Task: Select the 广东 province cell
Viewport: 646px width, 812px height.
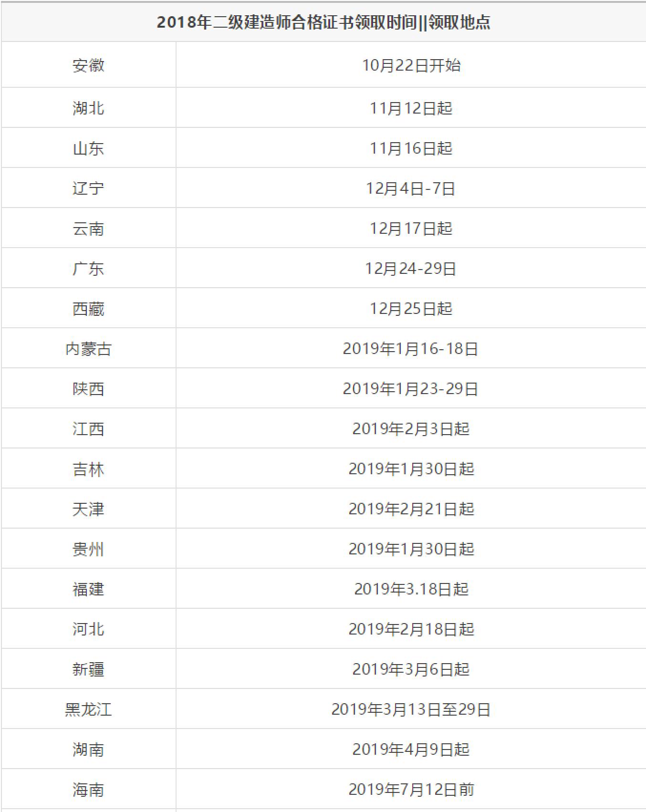Action: tap(88, 268)
